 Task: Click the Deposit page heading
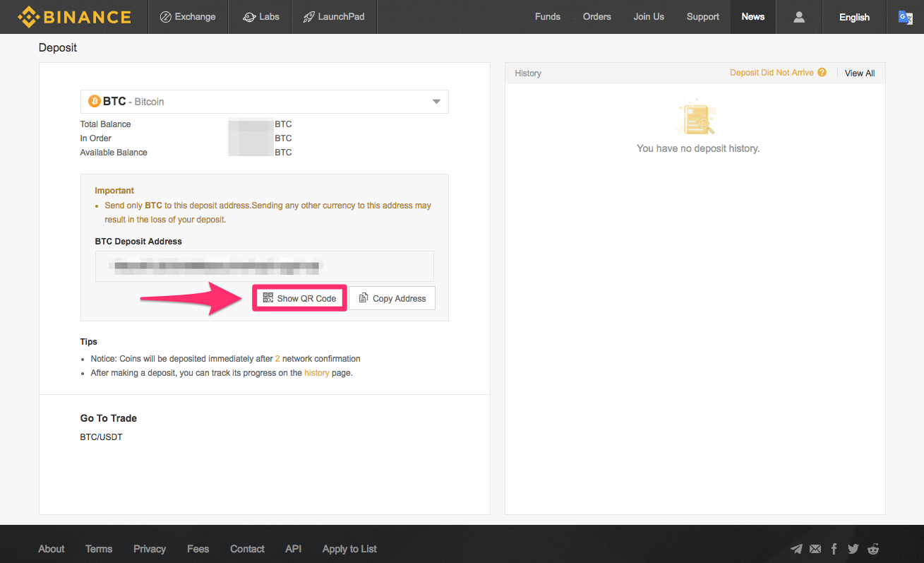58,48
